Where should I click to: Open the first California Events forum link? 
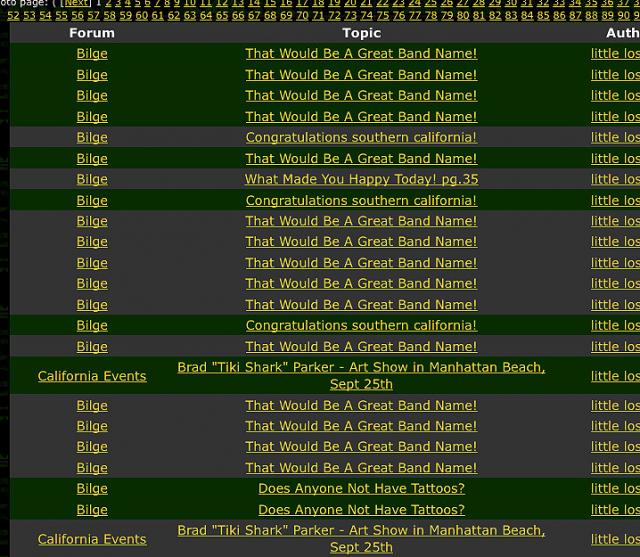[x=92, y=376]
